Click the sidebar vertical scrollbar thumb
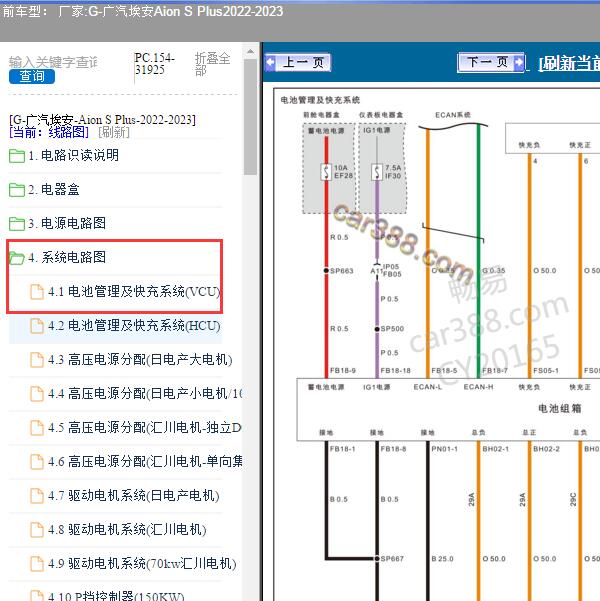 click(250, 117)
